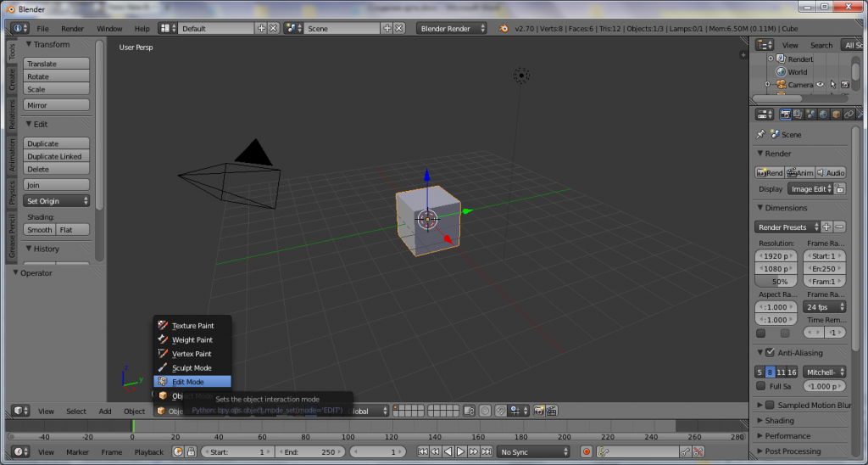The width and height of the screenshot is (868, 465).
Task: Open the snap element type selector
Action: pyautogui.click(x=519, y=412)
